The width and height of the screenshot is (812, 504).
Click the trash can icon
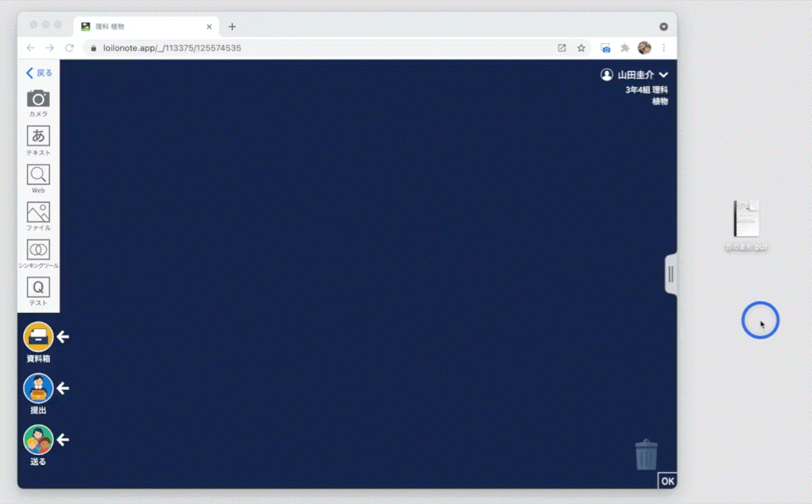tap(646, 455)
